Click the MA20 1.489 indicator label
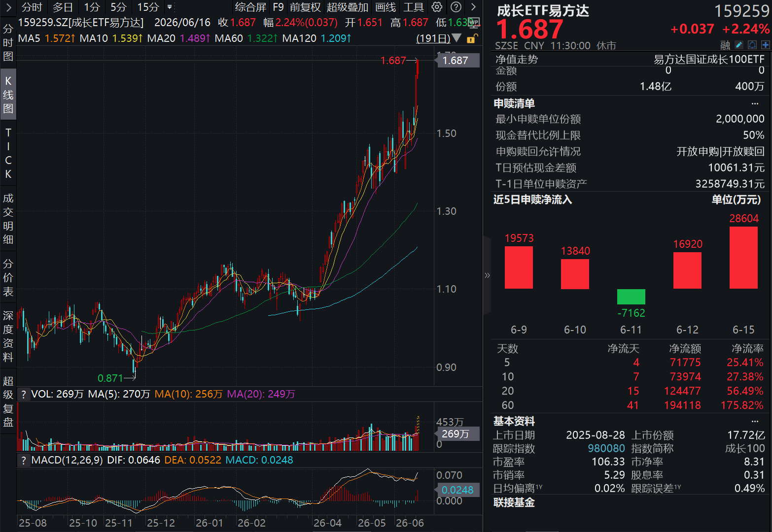Viewport: 772px width, 532px height. (179, 38)
